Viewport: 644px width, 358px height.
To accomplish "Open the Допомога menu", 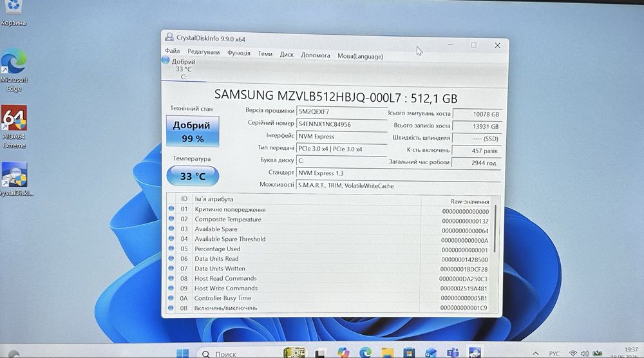I will click(315, 55).
